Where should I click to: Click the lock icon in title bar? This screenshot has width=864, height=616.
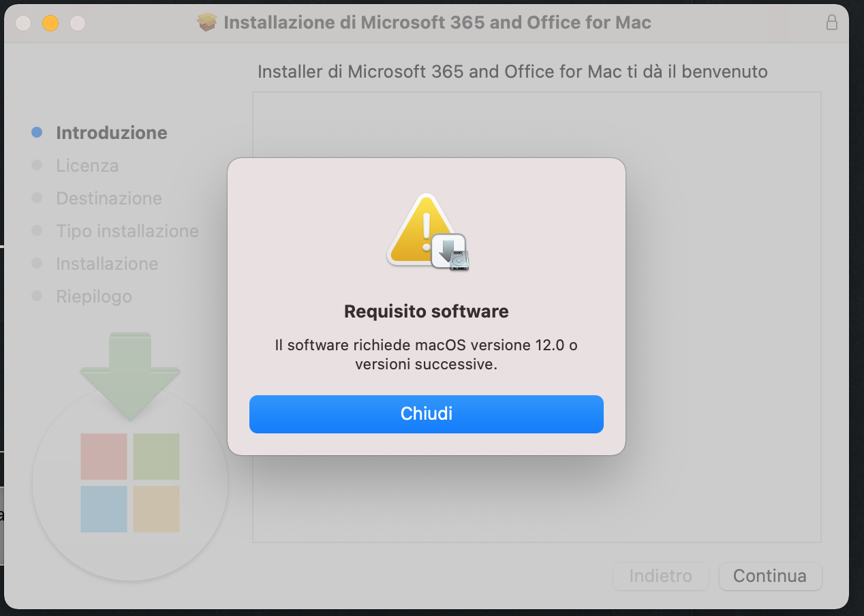point(831,22)
